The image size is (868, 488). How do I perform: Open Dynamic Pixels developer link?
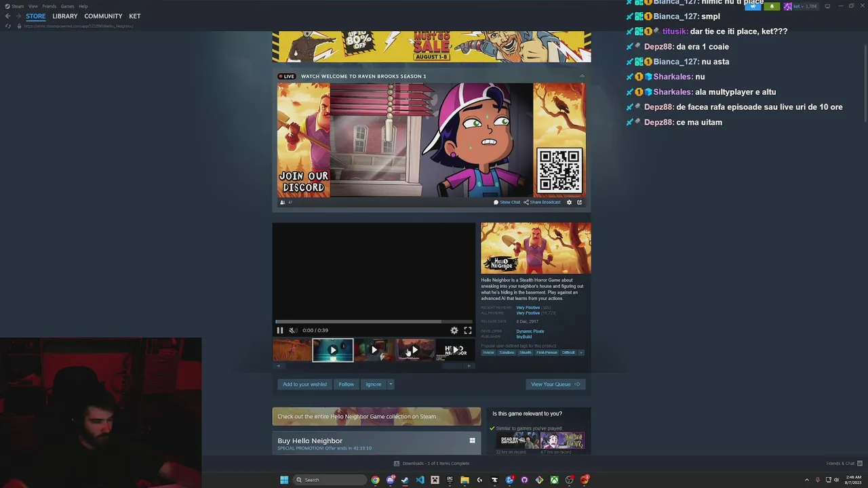click(x=530, y=331)
